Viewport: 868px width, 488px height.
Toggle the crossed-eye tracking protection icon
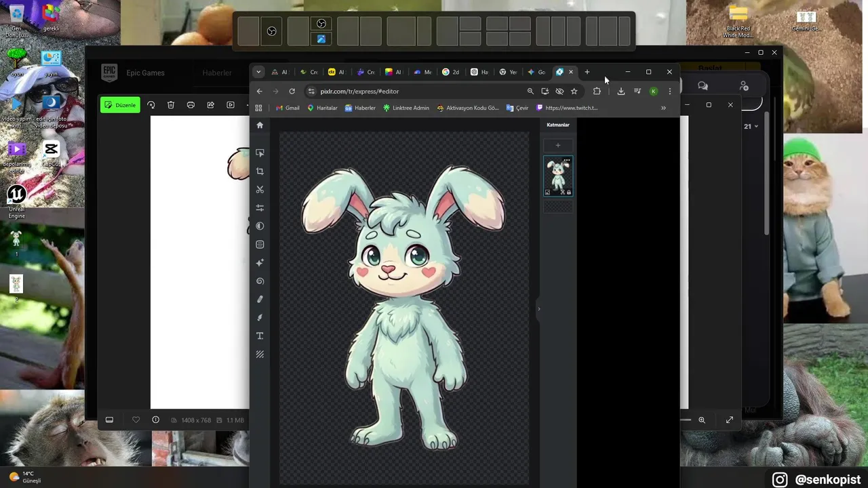pyautogui.click(x=559, y=91)
